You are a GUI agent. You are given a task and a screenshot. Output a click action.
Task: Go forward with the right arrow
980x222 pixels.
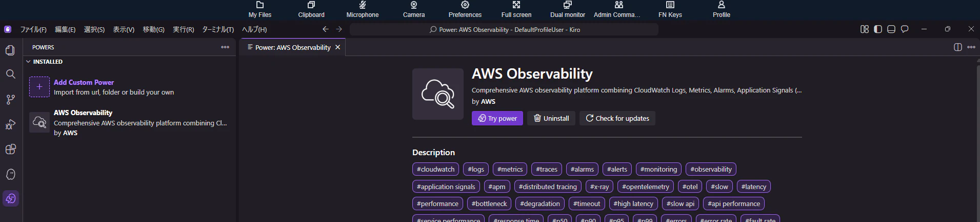pos(339,29)
